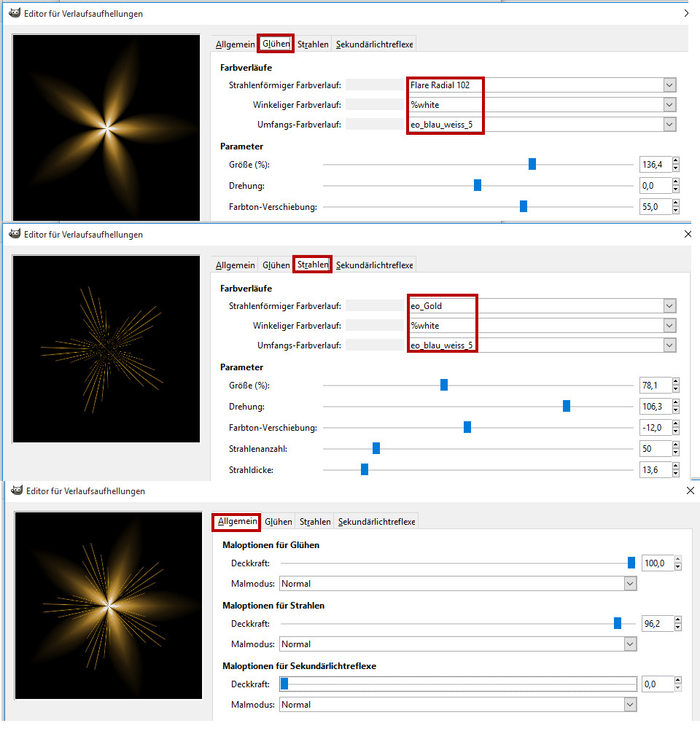The image size is (700, 731).
Task: Increase the Strahldicke value 13,6 with the up arrow
Action: (676, 466)
